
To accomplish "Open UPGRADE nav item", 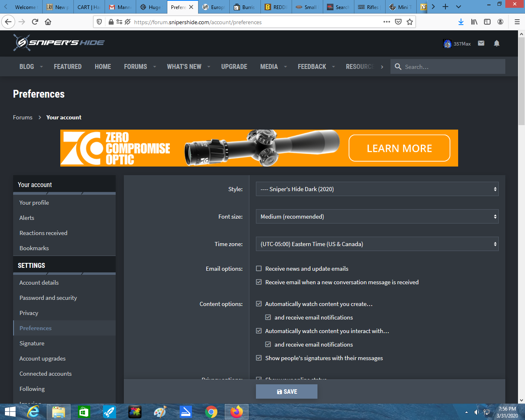I will pyautogui.click(x=234, y=66).
